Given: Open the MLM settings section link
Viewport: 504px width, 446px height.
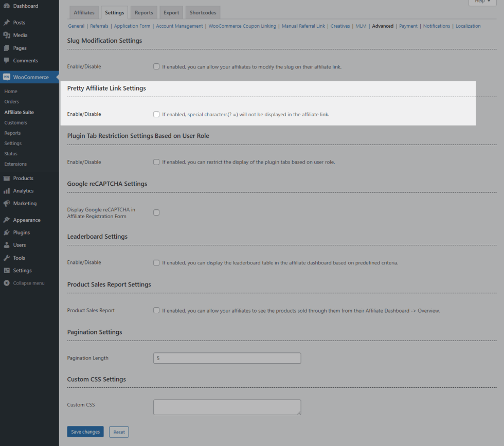Looking at the screenshot, I should pos(361,26).
